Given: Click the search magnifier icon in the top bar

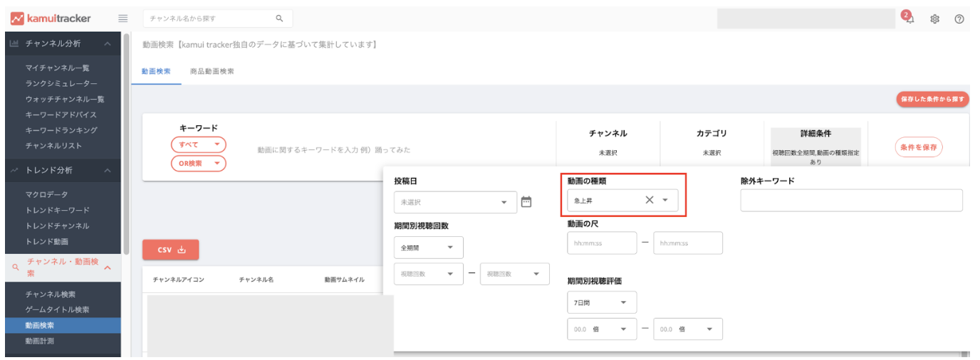Looking at the screenshot, I should click(279, 18).
